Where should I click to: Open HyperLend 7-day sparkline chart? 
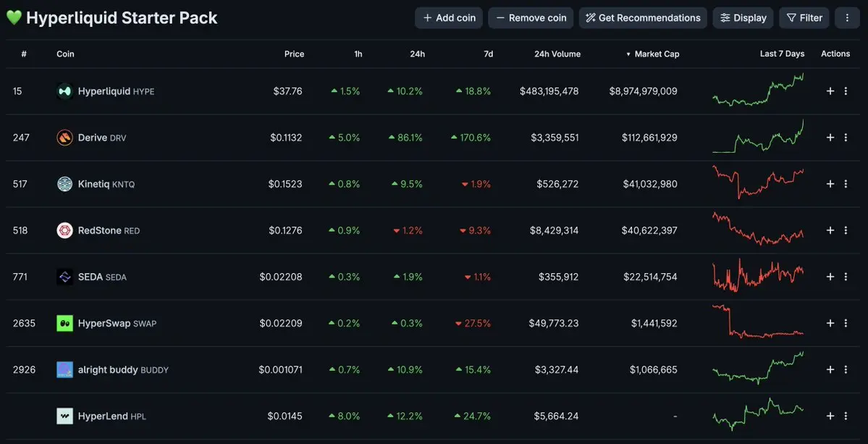758,414
